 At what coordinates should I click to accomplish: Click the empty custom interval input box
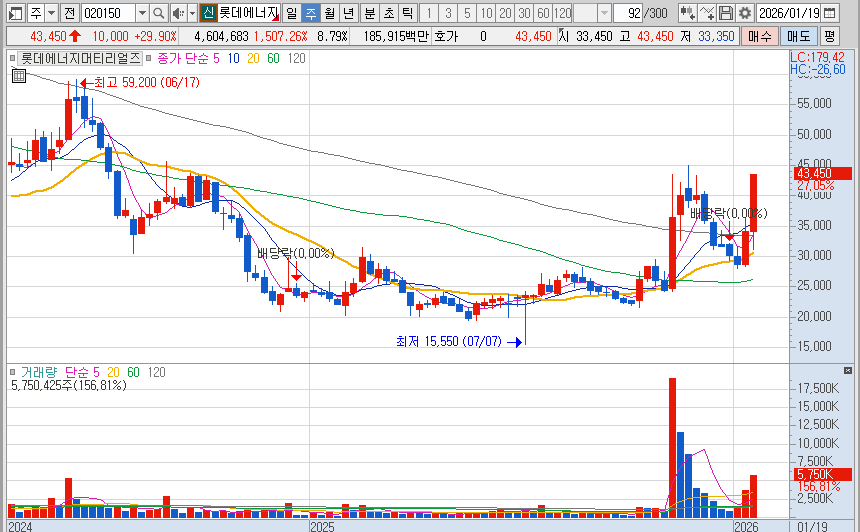[x=586, y=13]
